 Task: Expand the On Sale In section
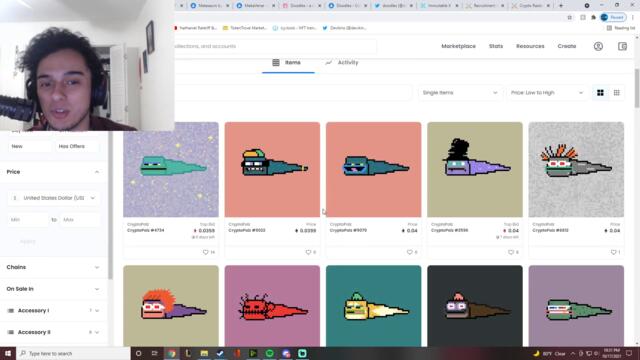[x=53, y=289]
